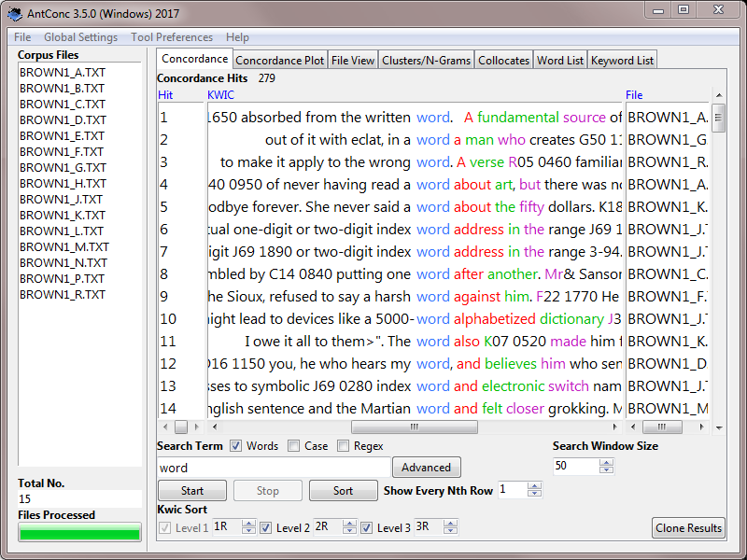This screenshot has height=560, width=747.
Task: Click the Advanced search button
Action: click(427, 468)
